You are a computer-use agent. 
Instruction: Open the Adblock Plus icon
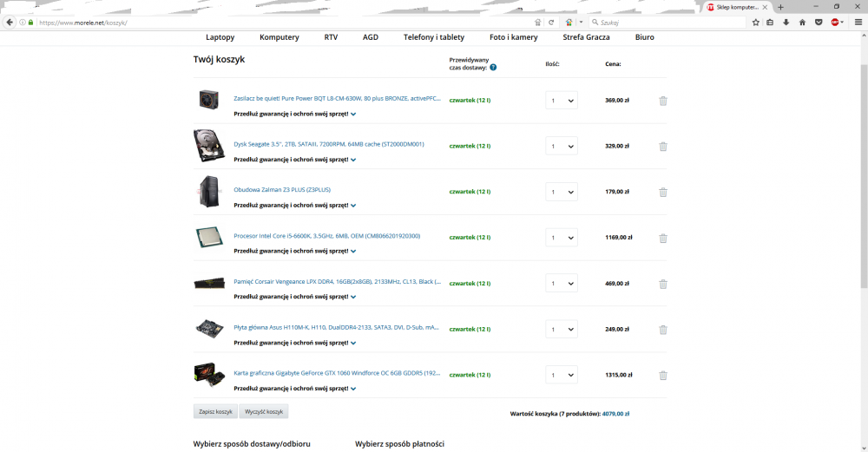click(x=835, y=23)
